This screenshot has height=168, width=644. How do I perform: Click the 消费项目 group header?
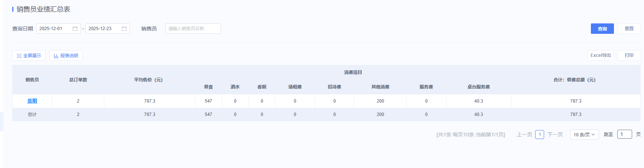353,72
